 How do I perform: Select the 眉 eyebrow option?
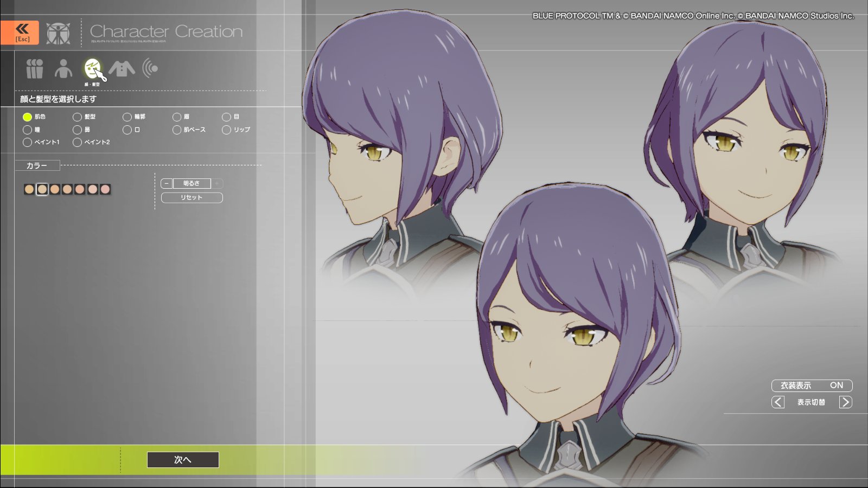point(181,117)
